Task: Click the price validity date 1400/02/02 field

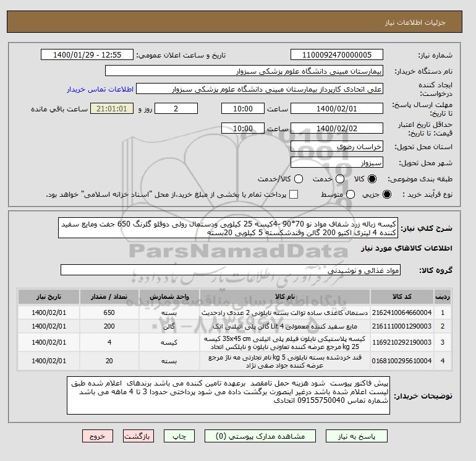Action: click(337, 128)
